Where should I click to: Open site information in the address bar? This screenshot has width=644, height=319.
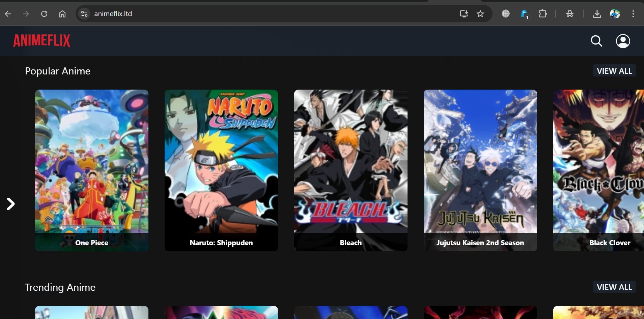click(x=85, y=14)
